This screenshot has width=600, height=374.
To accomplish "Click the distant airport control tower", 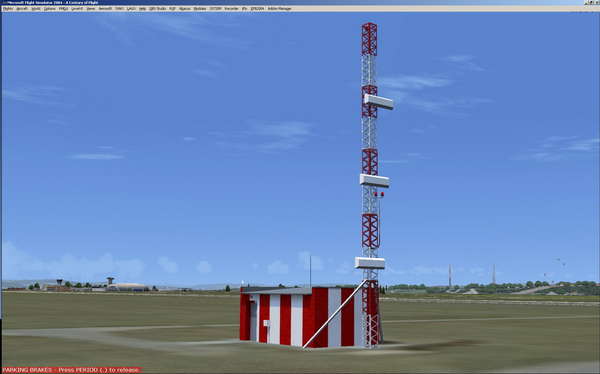I will [x=110, y=281].
